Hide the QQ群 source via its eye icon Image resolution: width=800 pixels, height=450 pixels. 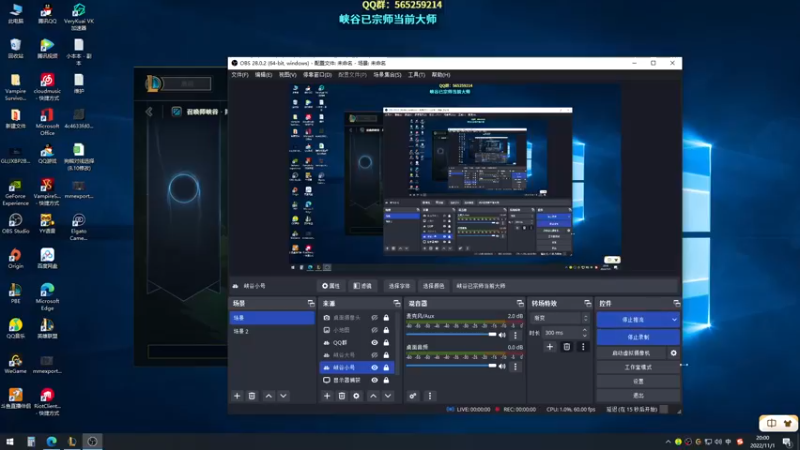click(x=374, y=343)
